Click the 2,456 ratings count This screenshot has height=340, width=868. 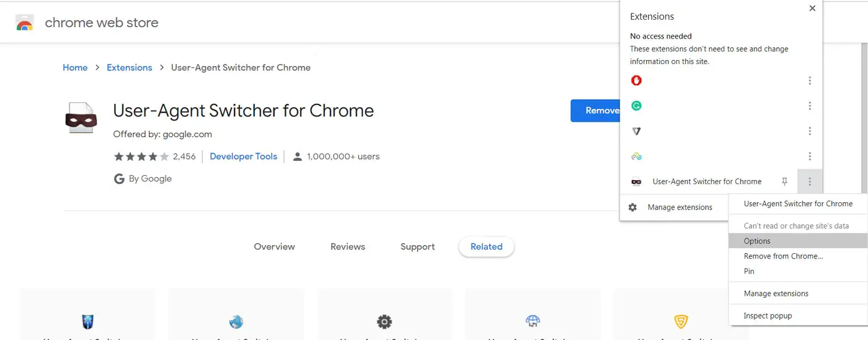pyautogui.click(x=184, y=156)
